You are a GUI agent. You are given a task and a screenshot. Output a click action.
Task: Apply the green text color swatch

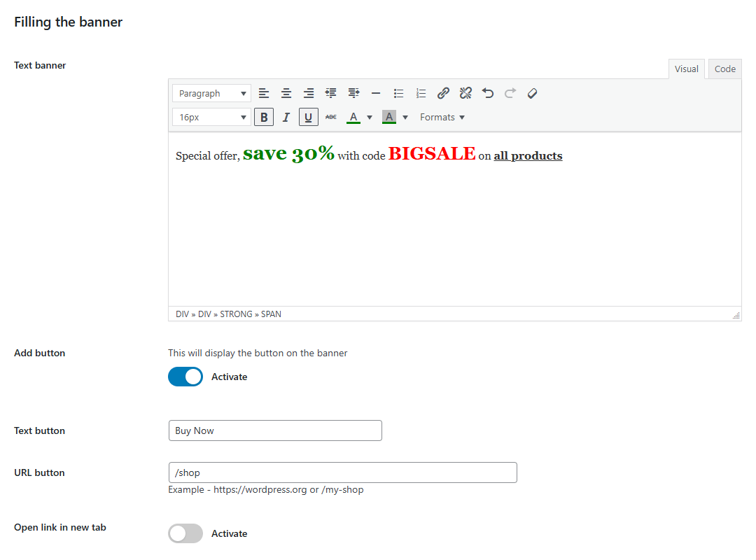pyautogui.click(x=353, y=117)
